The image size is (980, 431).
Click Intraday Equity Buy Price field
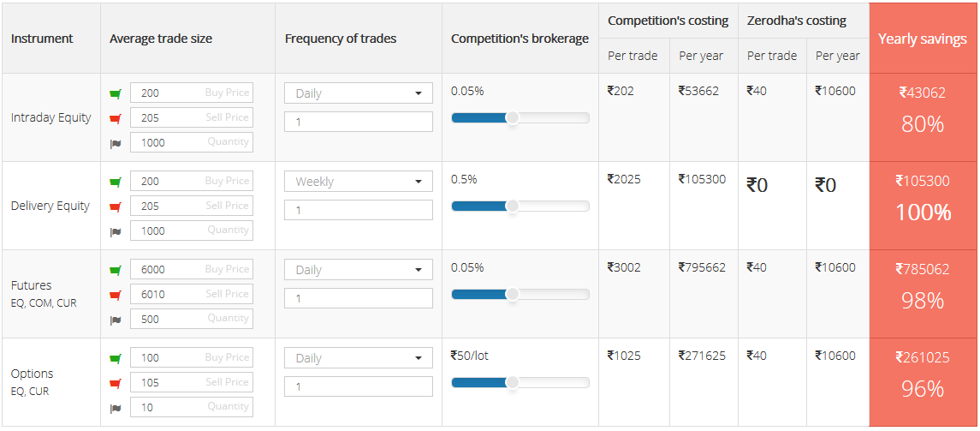tap(192, 93)
